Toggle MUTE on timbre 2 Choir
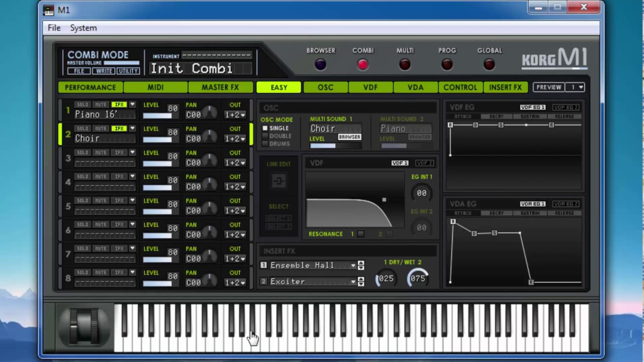 point(101,129)
